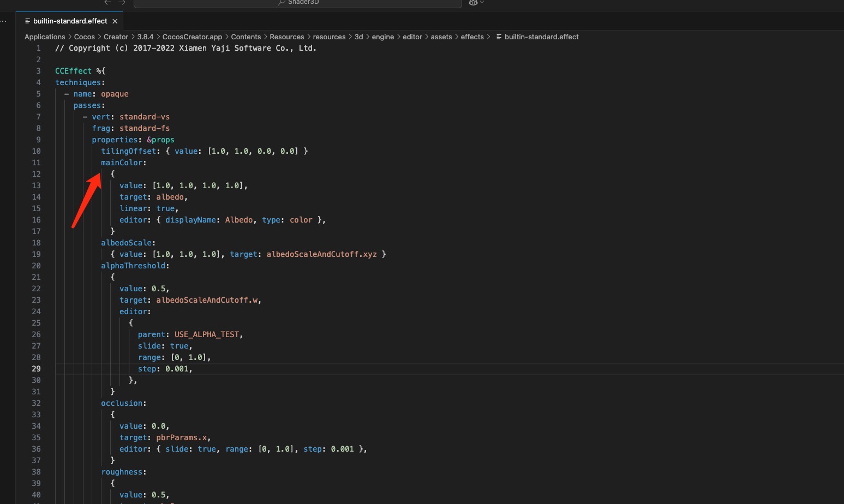Place cursor on albedoScale property

(127, 243)
